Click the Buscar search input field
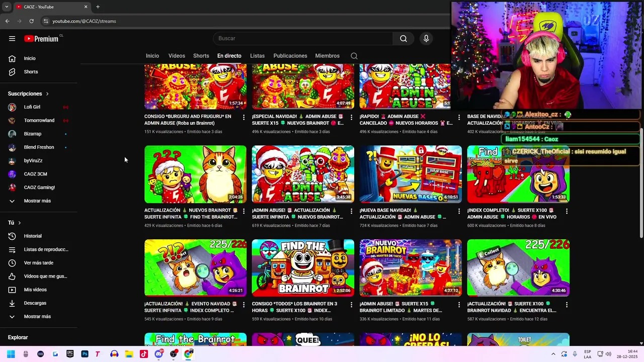644x362 pixels. point(303,39)
